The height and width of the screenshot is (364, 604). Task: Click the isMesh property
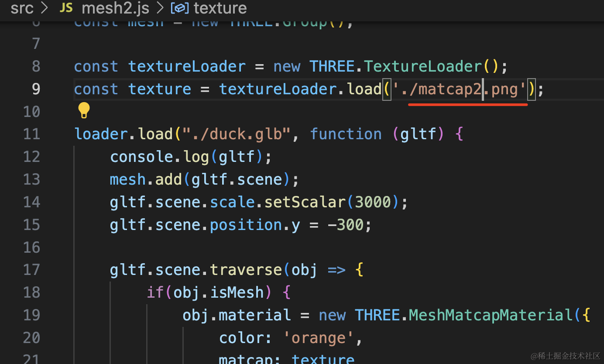click(237, 293)
